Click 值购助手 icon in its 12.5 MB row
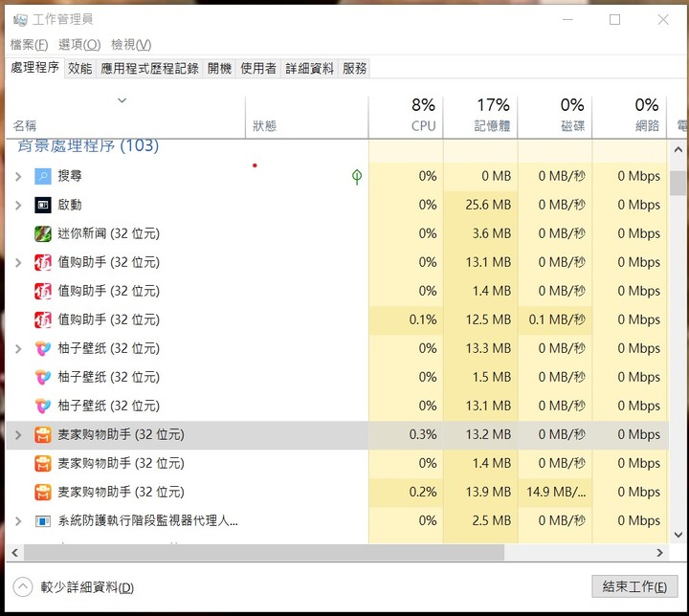This screenshot has height=616, width=689. pos(43,319)
